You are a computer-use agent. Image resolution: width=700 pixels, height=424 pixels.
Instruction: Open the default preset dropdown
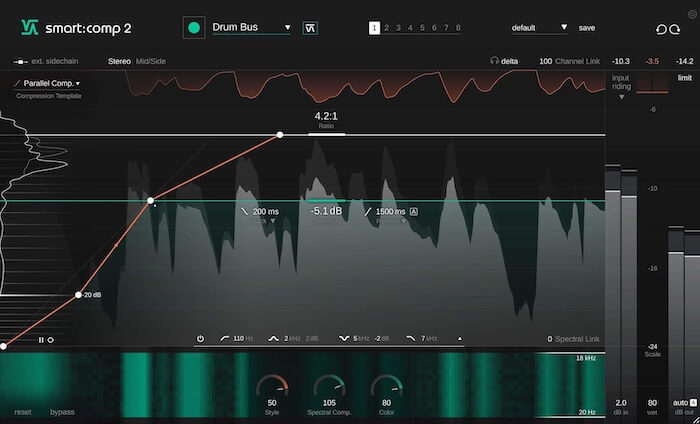539,28
